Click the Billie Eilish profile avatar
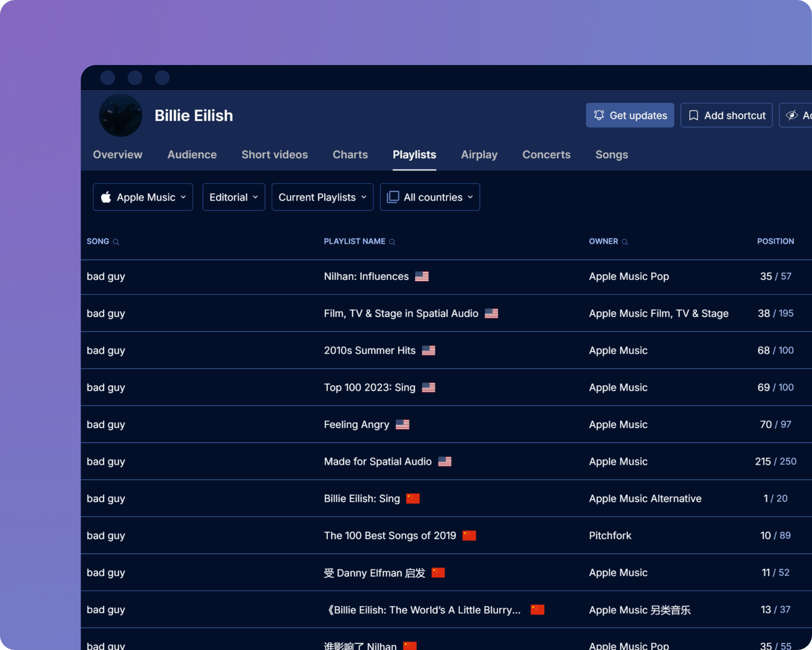The width and height of the screenshot is (812, 650). pos(120,115)
